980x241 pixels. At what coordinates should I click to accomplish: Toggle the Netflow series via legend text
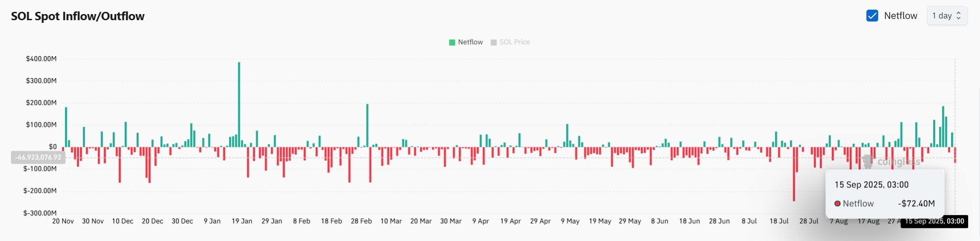[x=470, y=42]
